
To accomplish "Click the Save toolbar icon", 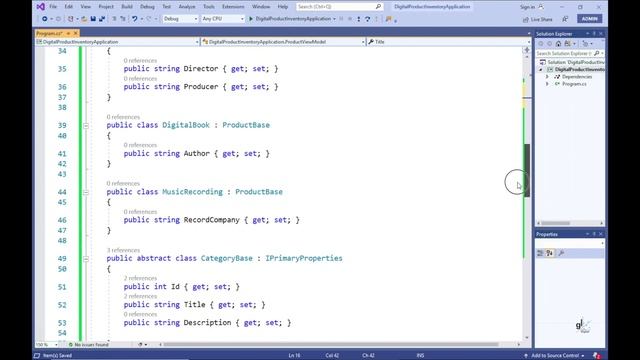I will click(x=93, y=19).
